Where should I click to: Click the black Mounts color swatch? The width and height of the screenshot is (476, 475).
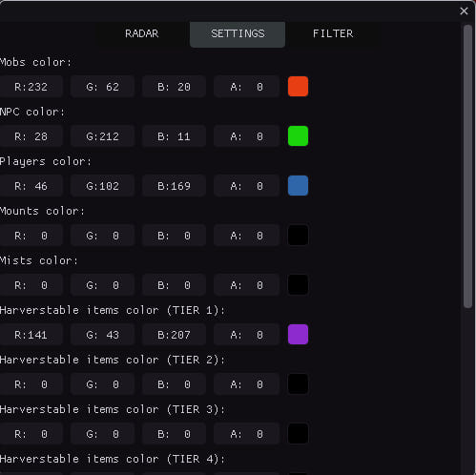click(x=298, y=236)
